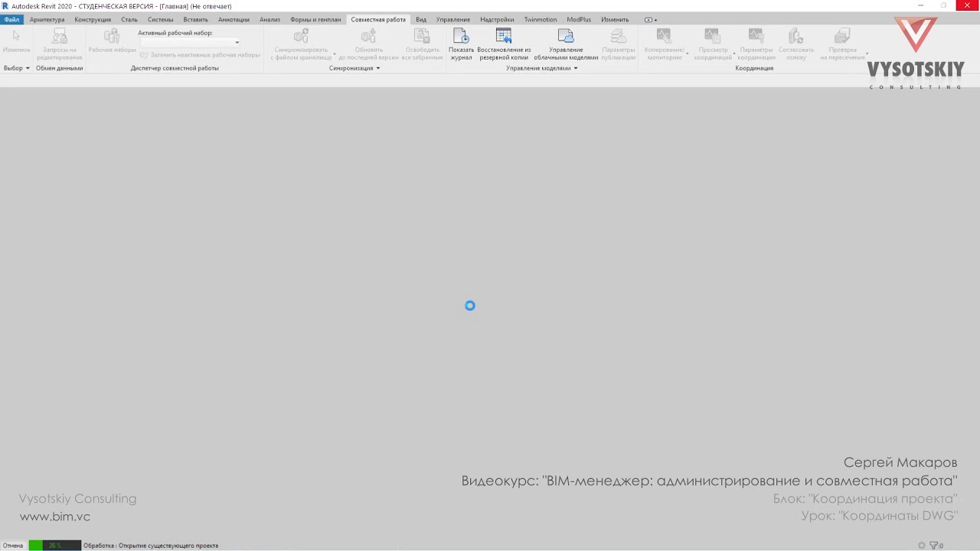Image resolution: width=980 pixels, height=551 pixels.
Task: Open Показать журнал history tool
Action: click(461, 44)
